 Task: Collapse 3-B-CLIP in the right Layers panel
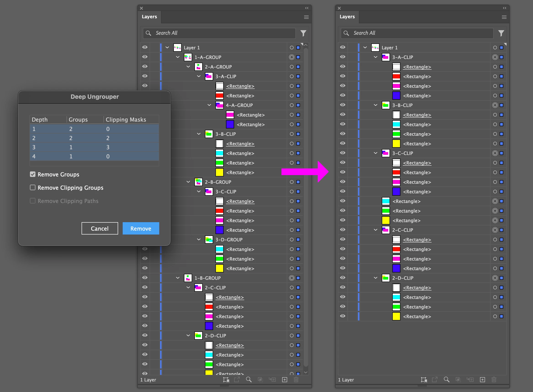point(376,105)
